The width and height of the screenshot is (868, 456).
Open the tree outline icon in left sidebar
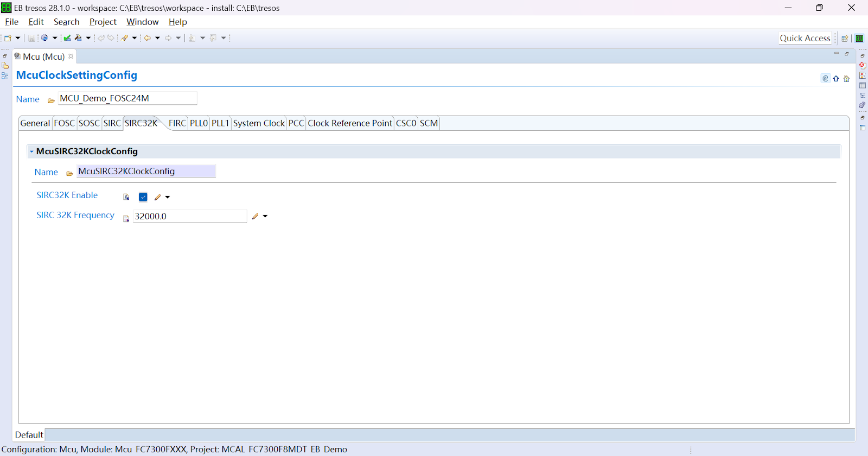[5, 76]
